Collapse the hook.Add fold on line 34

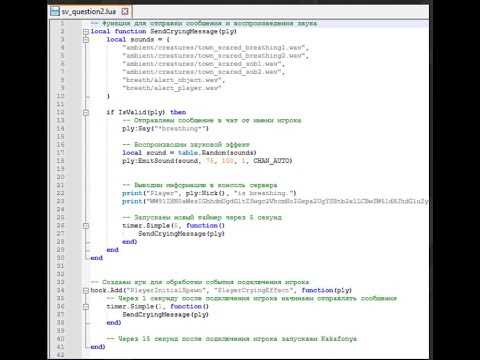click(86, 291)
